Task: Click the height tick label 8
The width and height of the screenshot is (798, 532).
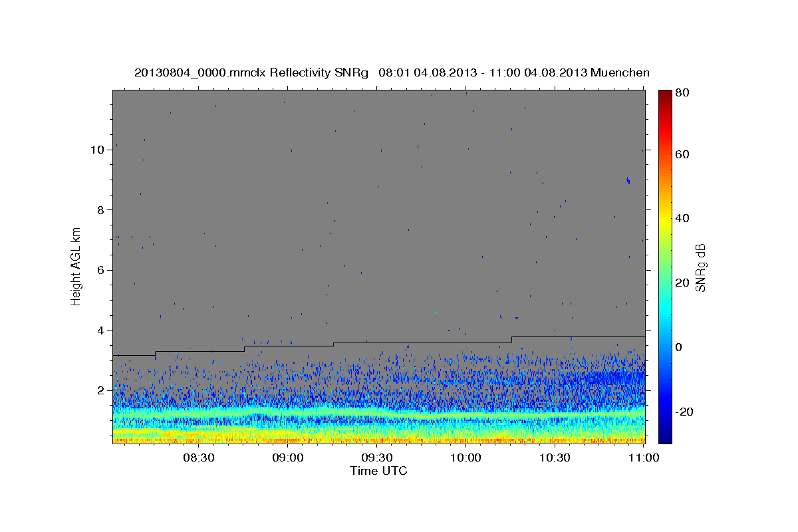Action: coord(100,209)
